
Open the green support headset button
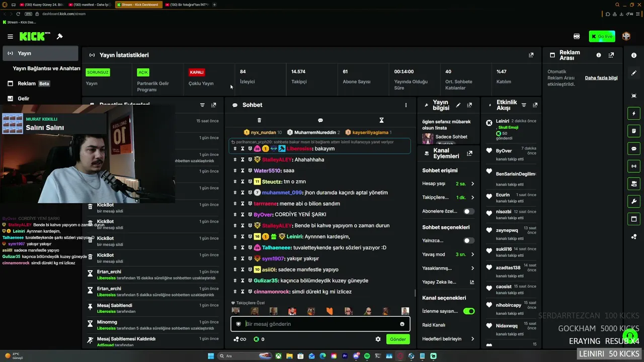click(x=629, y=335)
